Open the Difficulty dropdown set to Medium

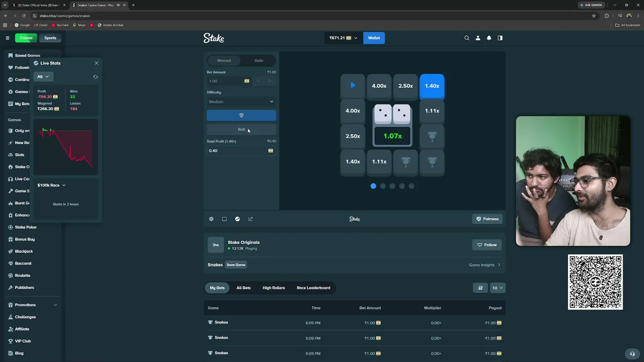tap(242, 102)
